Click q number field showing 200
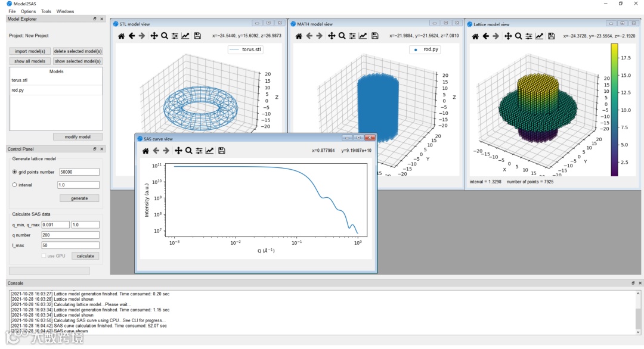The image size is (644, 349). (70, 235)
